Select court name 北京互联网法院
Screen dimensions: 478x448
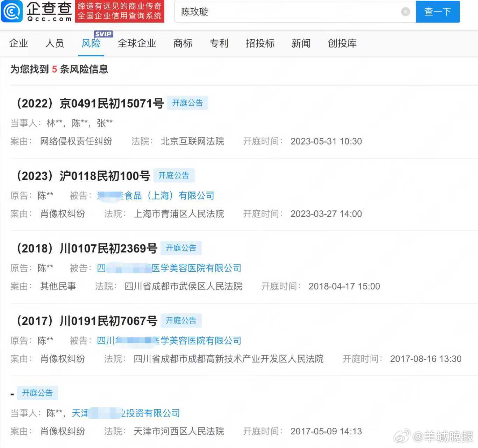pos(192,141)
